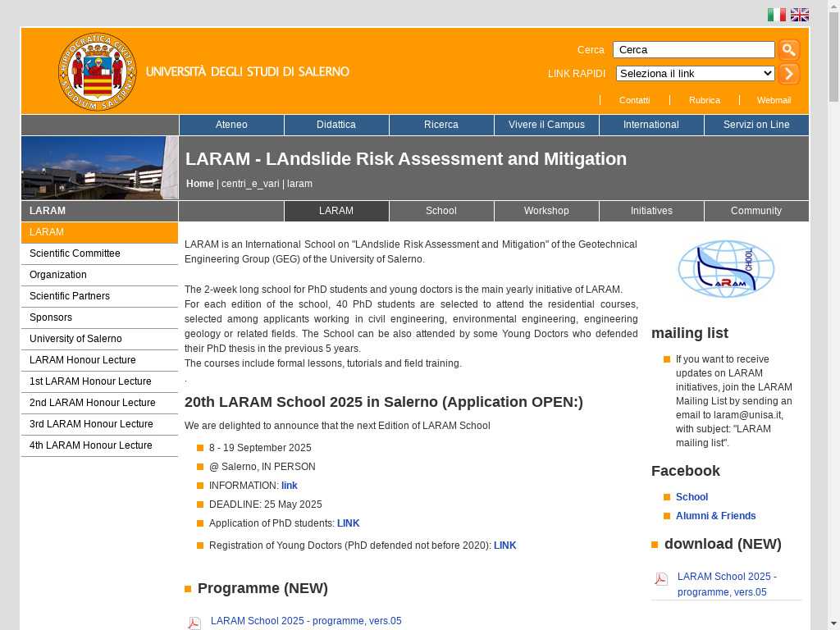Screen dimensions: 840x630
Task: Click the LARAM School globe logo
Action: coord(726,269)
